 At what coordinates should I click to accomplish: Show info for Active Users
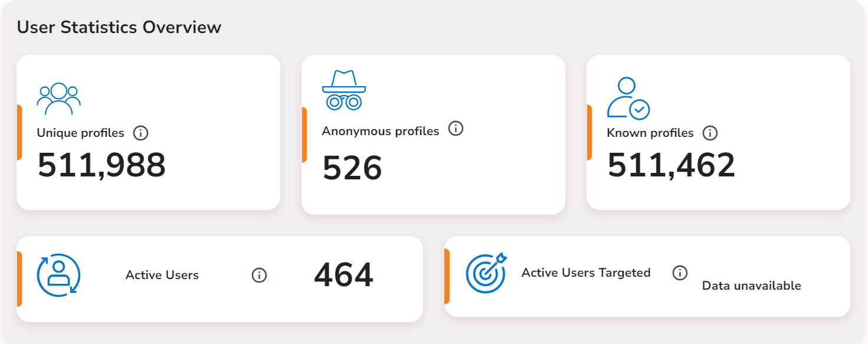click(259, 275)
